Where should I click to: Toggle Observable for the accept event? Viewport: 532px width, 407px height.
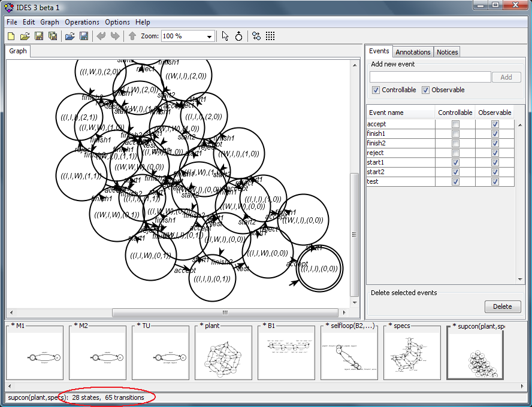495,124
